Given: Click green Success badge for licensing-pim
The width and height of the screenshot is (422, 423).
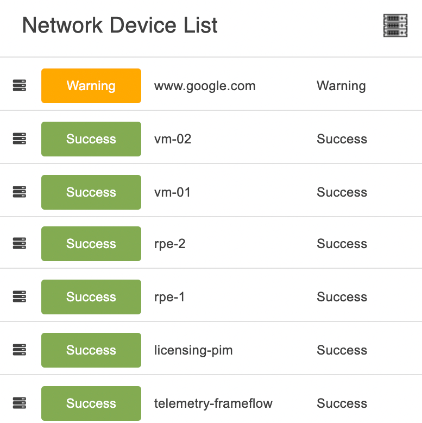Looking at the screenshot, I should coord(91,350).
